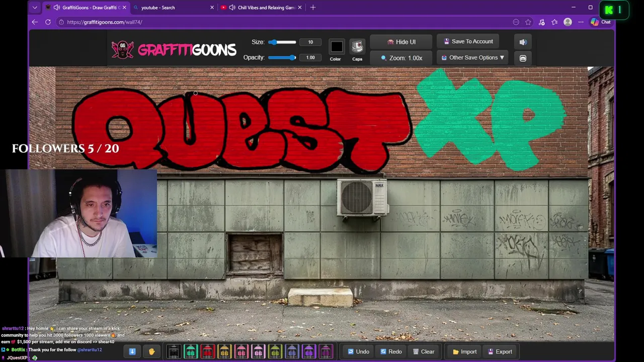Image resolution: width=644 pixels, height=362 pixels.
Task: Open a new browser tab
Action: click(x=313, y=8)
